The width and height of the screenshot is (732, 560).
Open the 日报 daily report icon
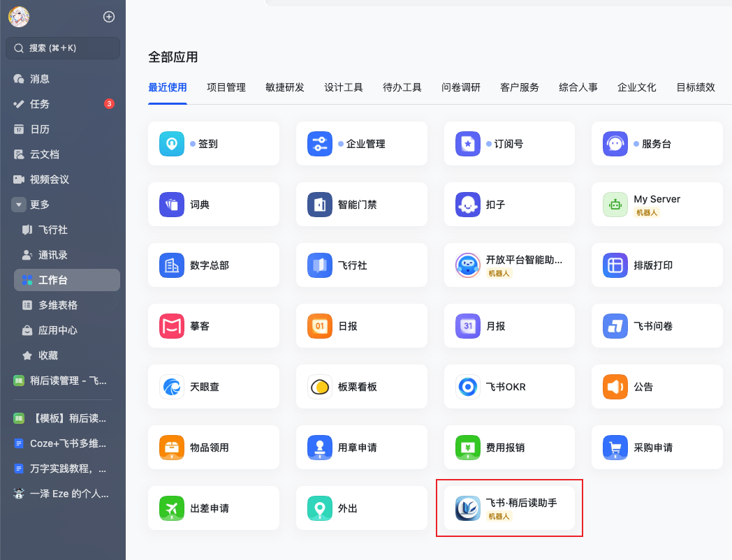click(319, 325)
